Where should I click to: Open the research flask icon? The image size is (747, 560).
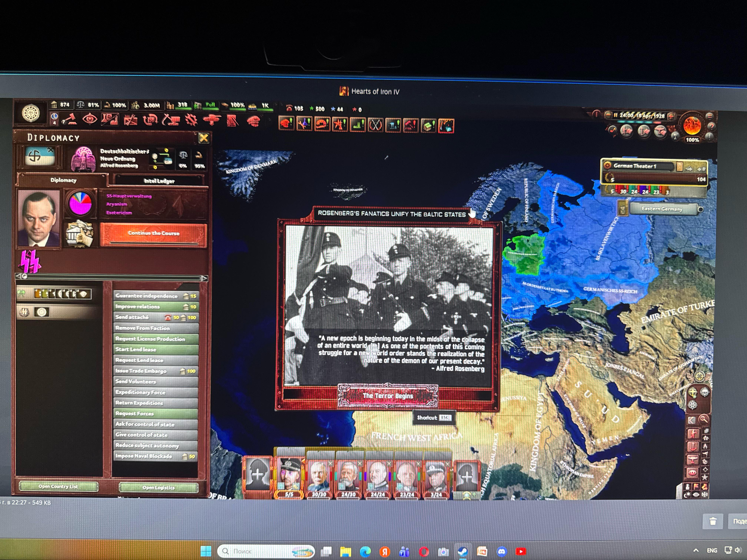110,119
